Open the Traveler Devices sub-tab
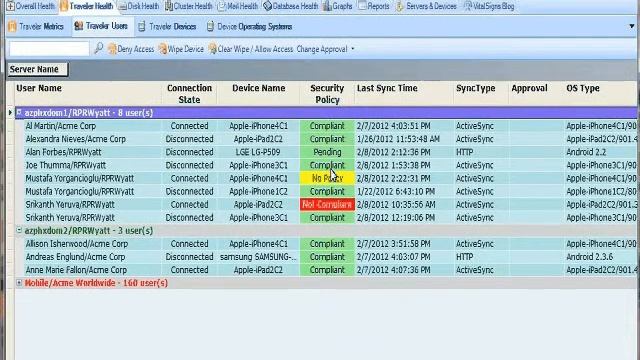The width and height of the screenshot is (640, 360). pyautogui.click(x=167, y=27)
